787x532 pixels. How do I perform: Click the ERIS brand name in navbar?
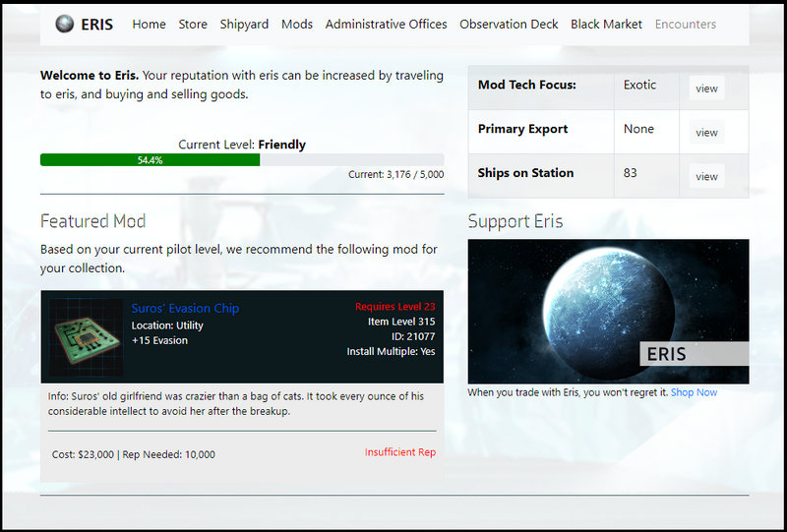pyautogui.click(x=96, y=24)
